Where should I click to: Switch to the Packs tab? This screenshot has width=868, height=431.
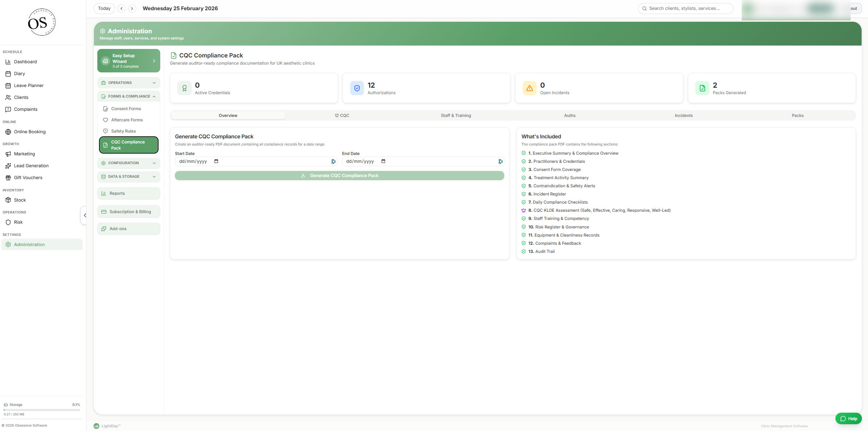(798, 116)
